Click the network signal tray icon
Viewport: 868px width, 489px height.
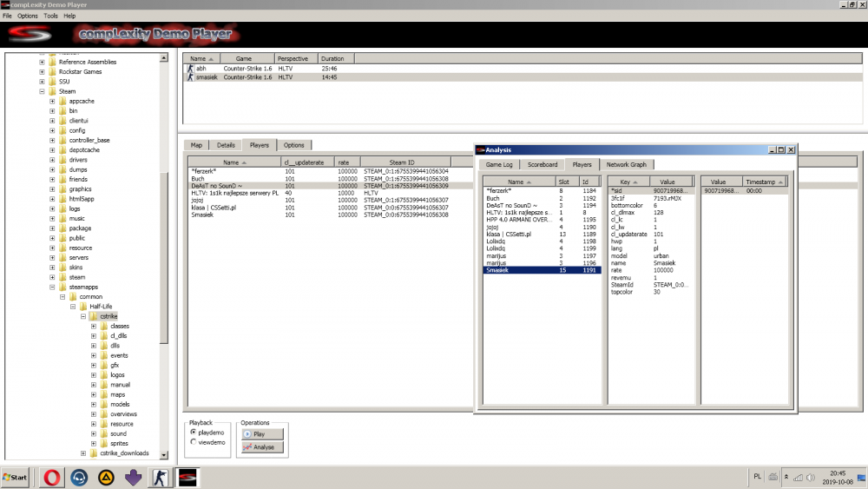click(x=799, y=478)
